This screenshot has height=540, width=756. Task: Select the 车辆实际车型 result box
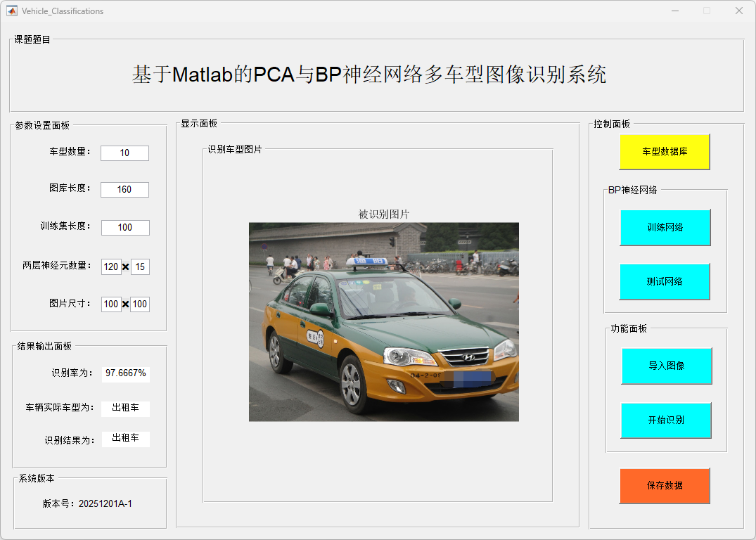click(x=125, y=408)
